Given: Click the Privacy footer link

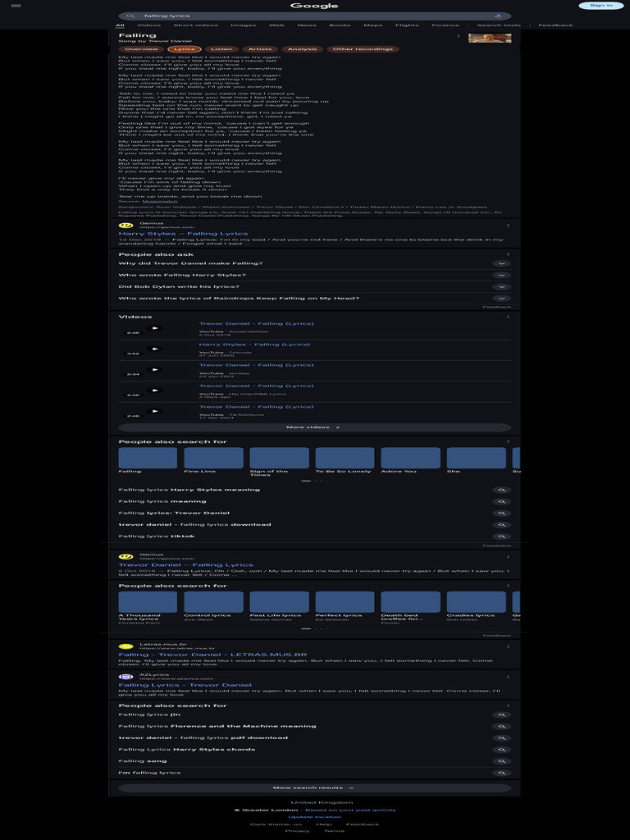Looking at the screenshot, I should pos(297,831).
